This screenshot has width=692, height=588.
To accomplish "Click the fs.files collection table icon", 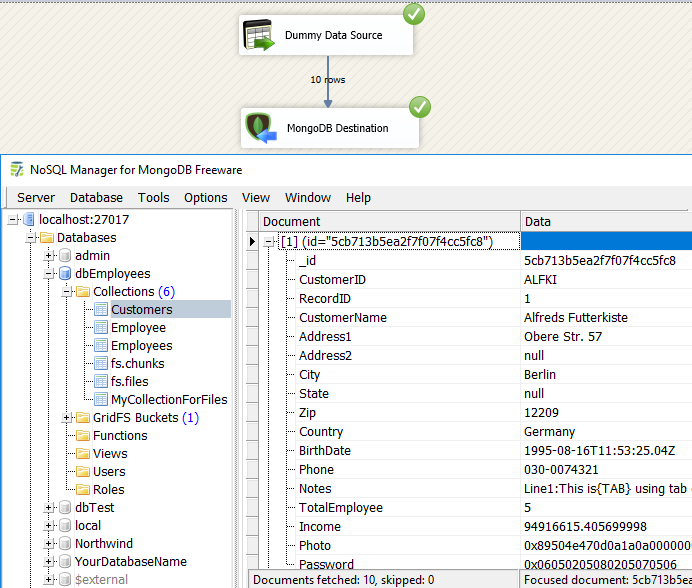I will [x=101, y=381].
